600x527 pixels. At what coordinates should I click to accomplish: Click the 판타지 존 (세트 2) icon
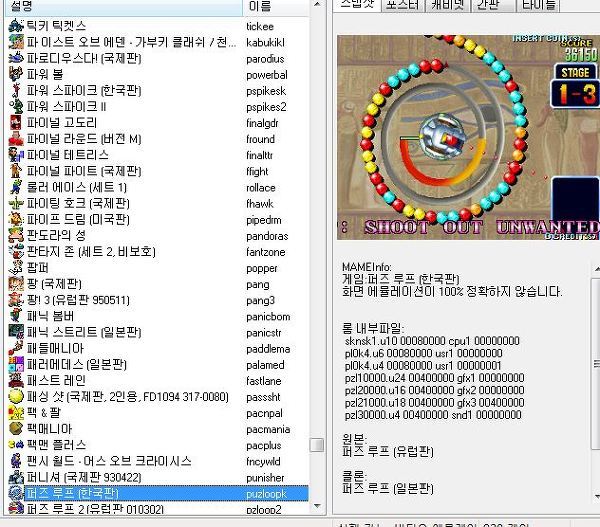[16, 251]
